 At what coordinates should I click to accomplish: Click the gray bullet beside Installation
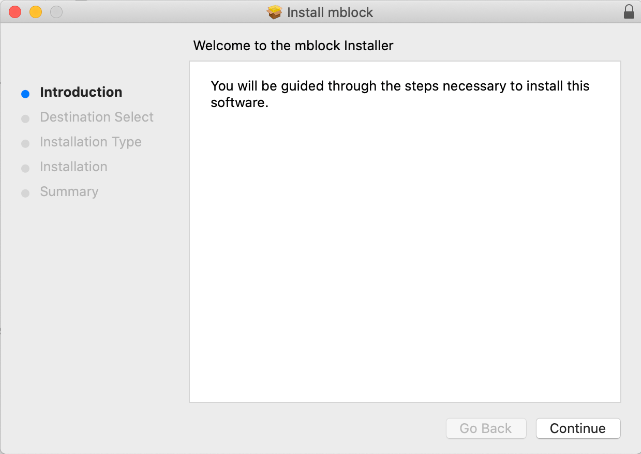tap(25, 168)
